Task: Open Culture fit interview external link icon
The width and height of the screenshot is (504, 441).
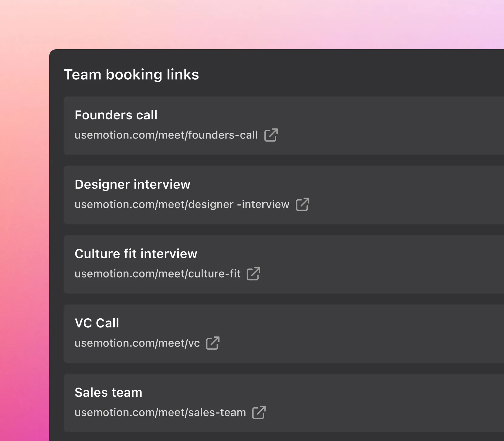Action: [253, 274]
